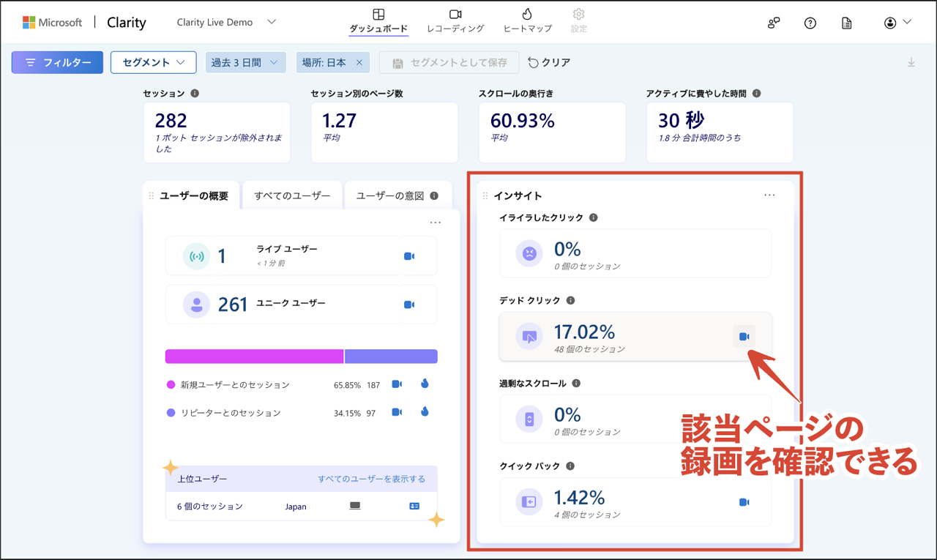Click the pink new-users bar segment

coord(254,356)
